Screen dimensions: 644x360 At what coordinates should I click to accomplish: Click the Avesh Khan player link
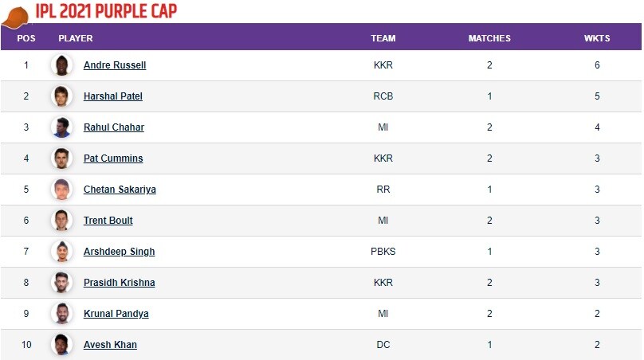click(110, 345)
